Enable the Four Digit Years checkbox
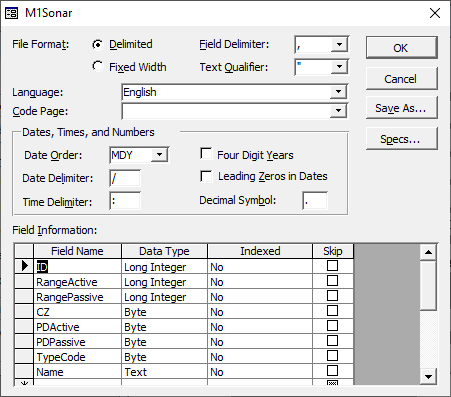 pyautogui.click(x=206, y=154)
